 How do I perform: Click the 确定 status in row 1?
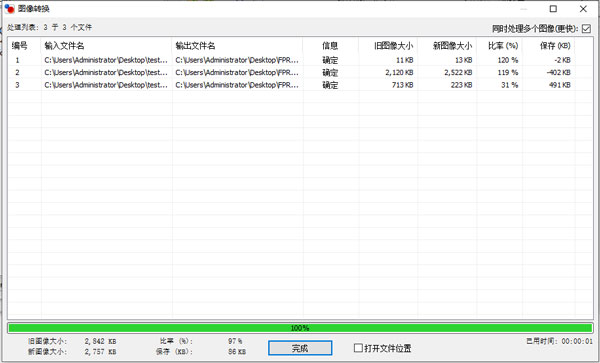[330, 60]
